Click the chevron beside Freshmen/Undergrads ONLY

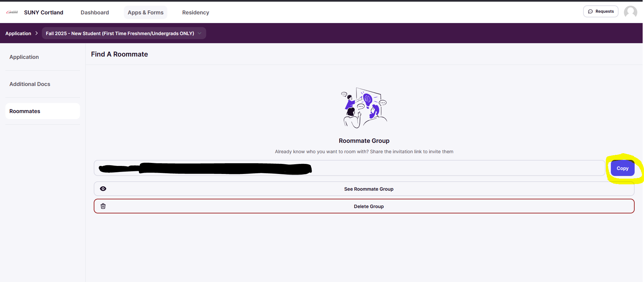point(199,33)
